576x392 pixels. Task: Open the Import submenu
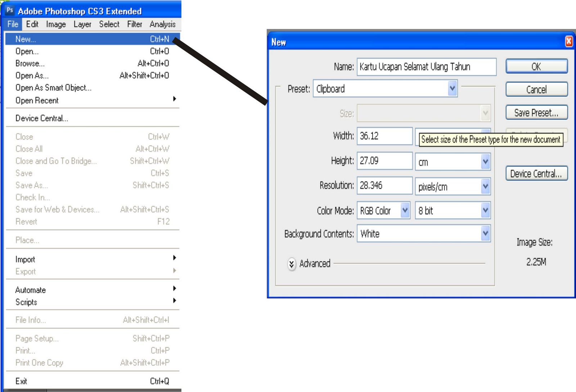[x=93, y=259]
